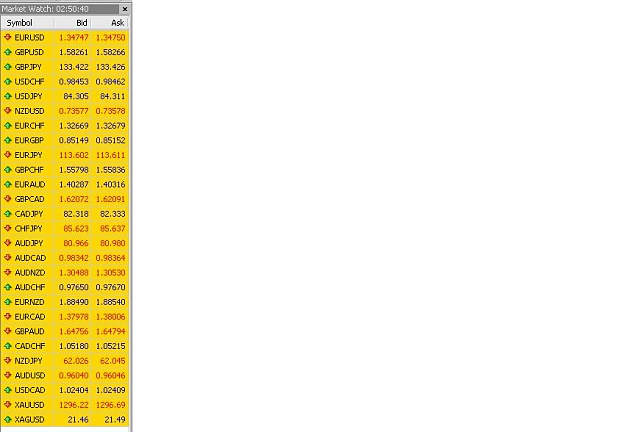Click the green arrow icon next to XAGUSD
The image size is (625, 432).
click(x=8, y=420)
